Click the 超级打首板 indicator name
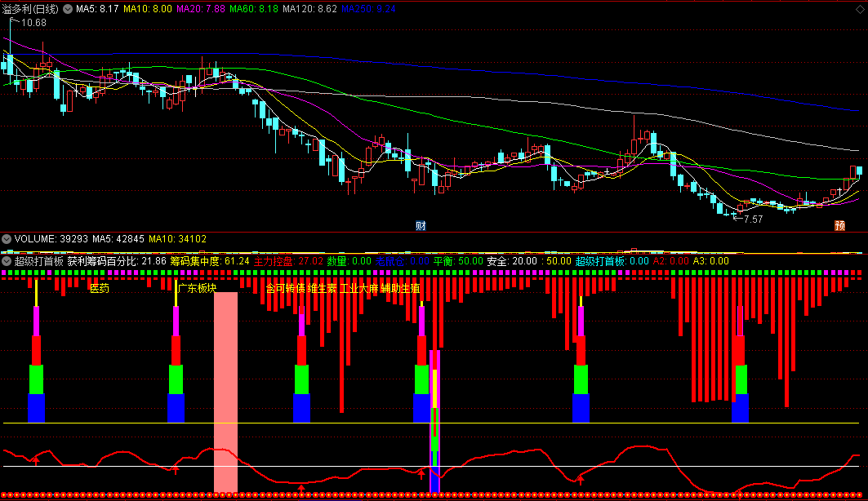Screen dimensions: 868x501 pyautogui.click(x=38, y=261)
